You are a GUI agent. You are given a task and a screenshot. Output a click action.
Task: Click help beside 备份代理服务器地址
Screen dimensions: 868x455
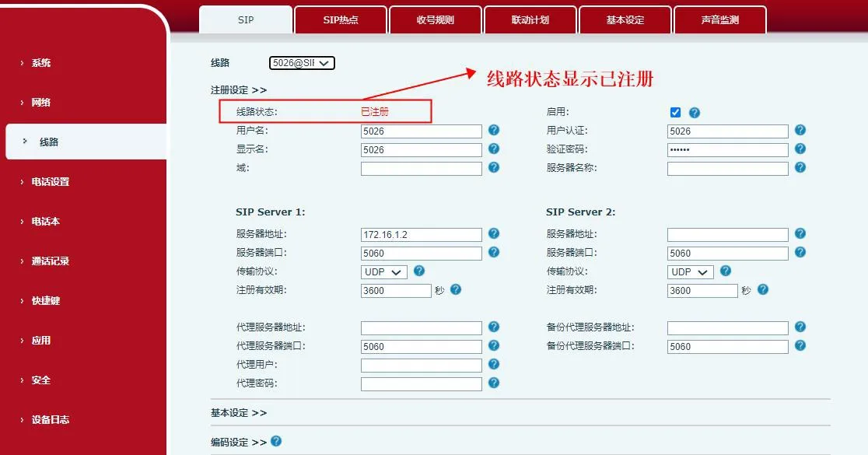(800, 327)
